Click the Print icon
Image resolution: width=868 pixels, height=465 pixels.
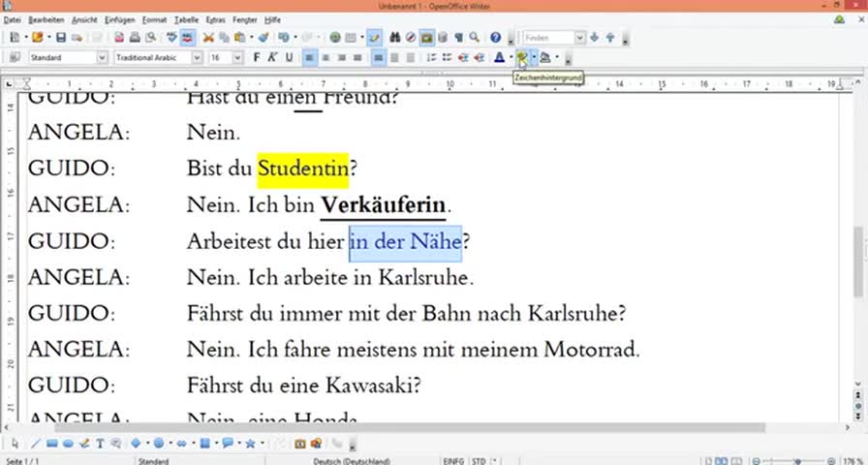coord(135,38)
